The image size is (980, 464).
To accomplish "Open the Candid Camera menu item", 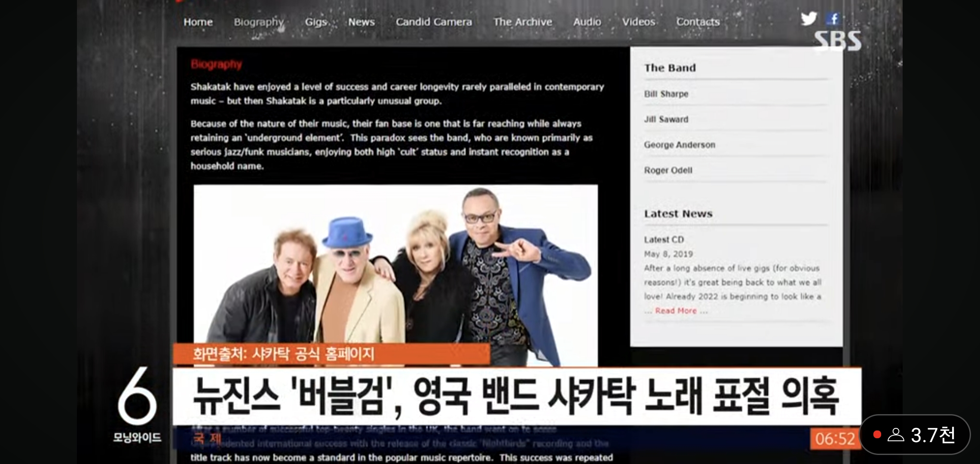I will click(434, 22).
